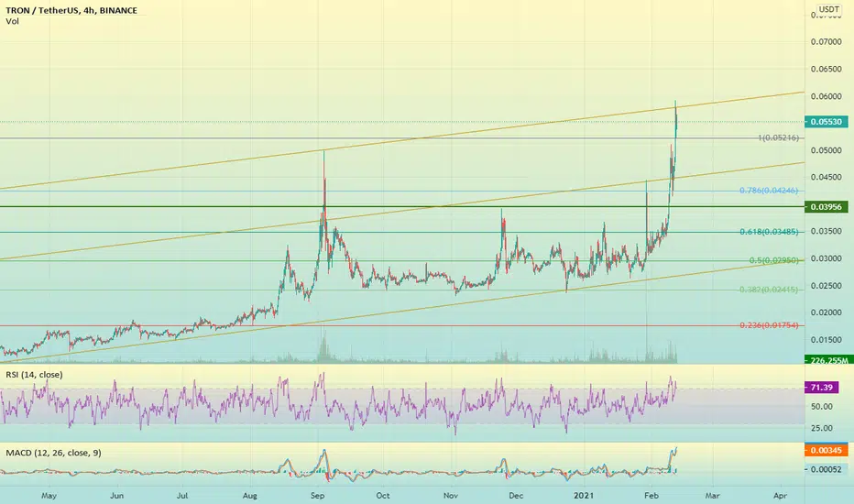Click the RSI (14, close) indicator title
This screenshot has height=504, width=854.
pos(34,375)
